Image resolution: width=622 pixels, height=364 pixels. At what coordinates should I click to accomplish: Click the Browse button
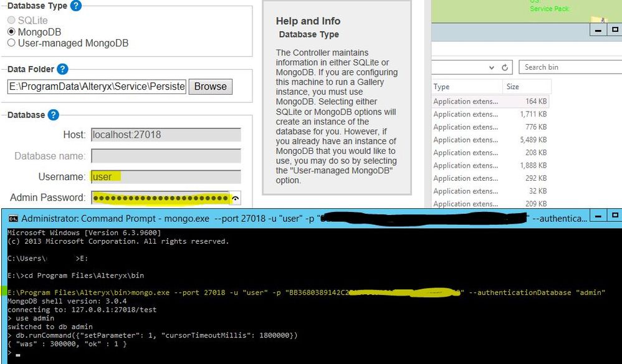pos(210,87)
